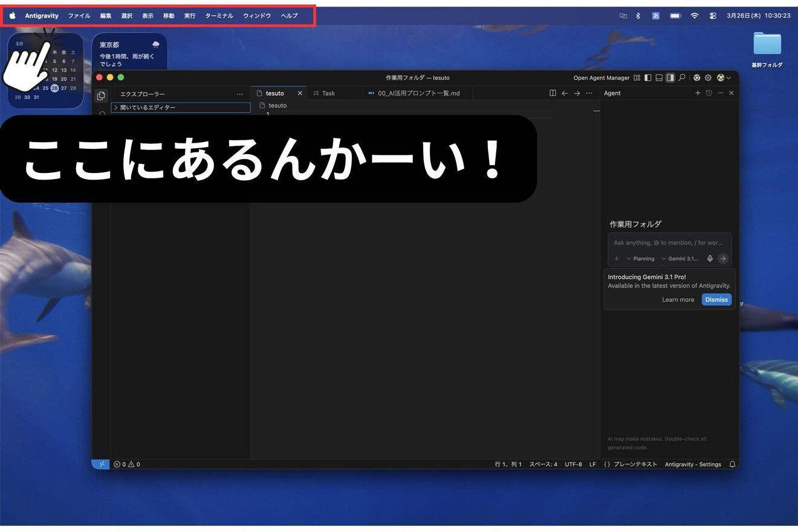Screen dimensions: 798x532
Task: Show errors and warnings in status bar
Action: click(x=127, y=464)
